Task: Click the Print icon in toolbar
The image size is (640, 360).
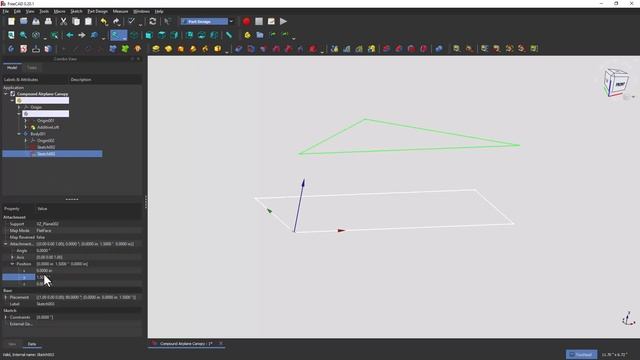Action: coord(48,21)
